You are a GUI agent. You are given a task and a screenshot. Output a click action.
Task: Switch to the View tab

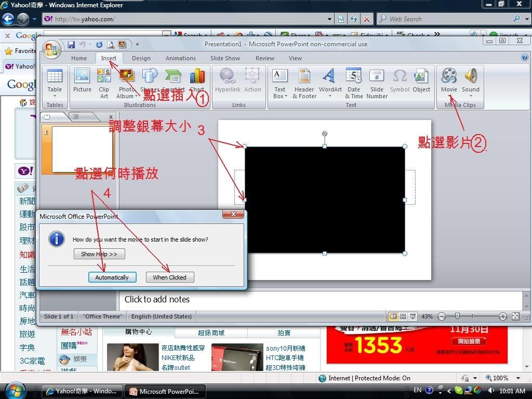[295, 58]
